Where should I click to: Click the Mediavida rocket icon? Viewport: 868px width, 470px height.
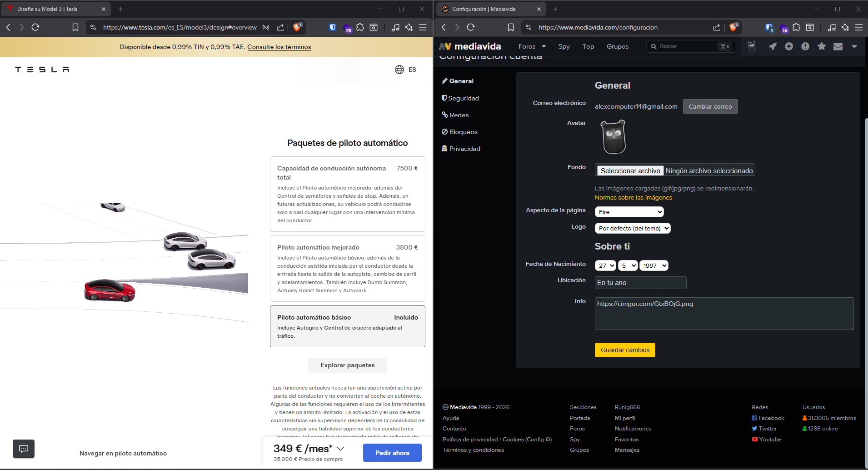tap(773, 46)
